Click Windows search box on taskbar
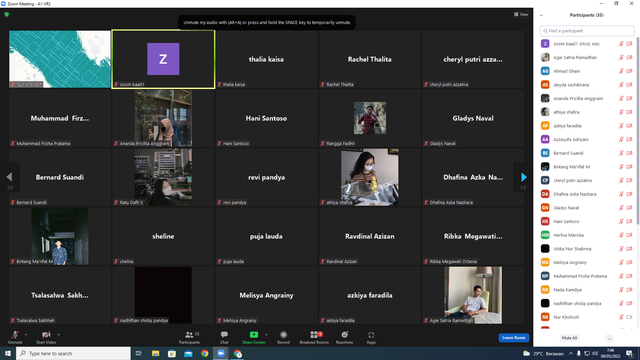This screenshot has width=640, height=360. [73, 353]
